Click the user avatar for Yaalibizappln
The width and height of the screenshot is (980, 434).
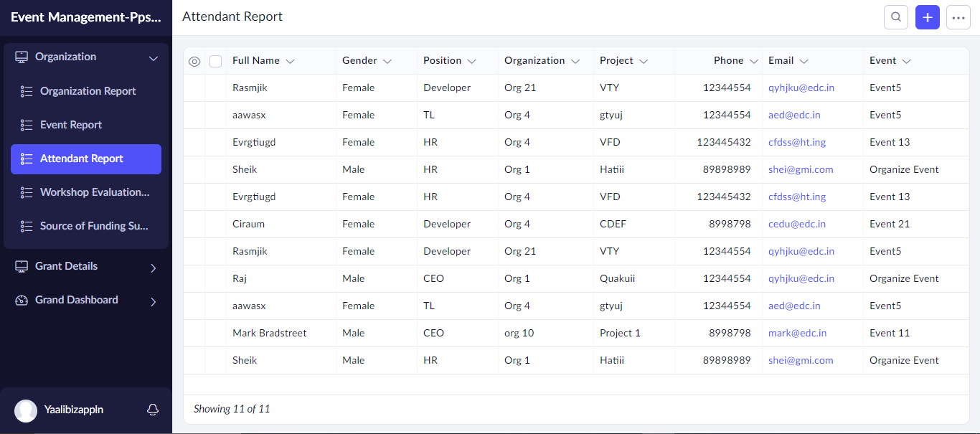(26, 410)
